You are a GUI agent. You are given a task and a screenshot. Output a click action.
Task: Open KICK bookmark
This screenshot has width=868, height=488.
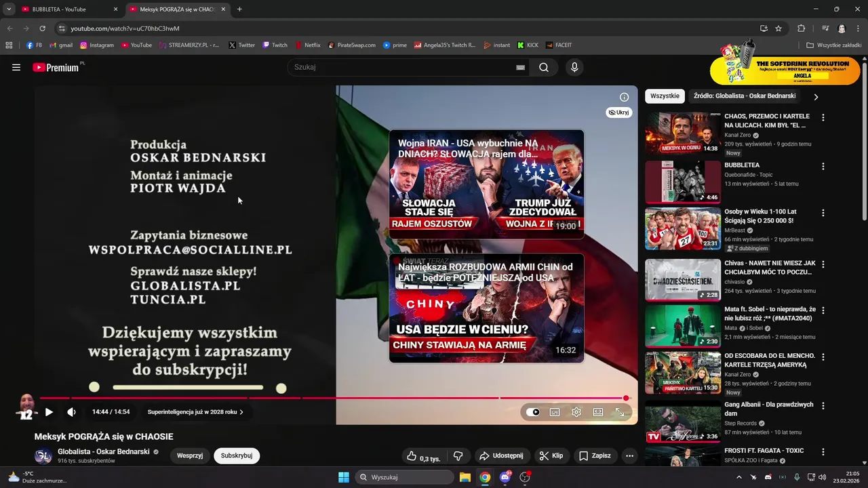pyautogui.click(x=528, y=45)
